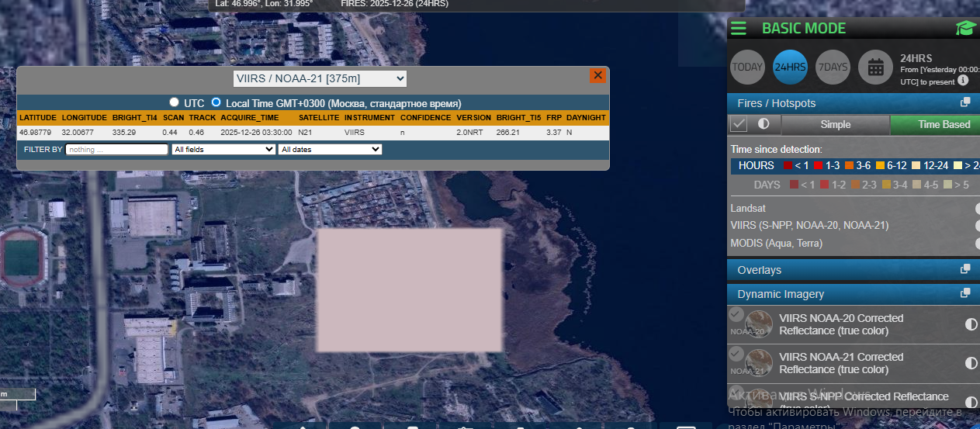Click the Time Based display button

pos(934,124)
